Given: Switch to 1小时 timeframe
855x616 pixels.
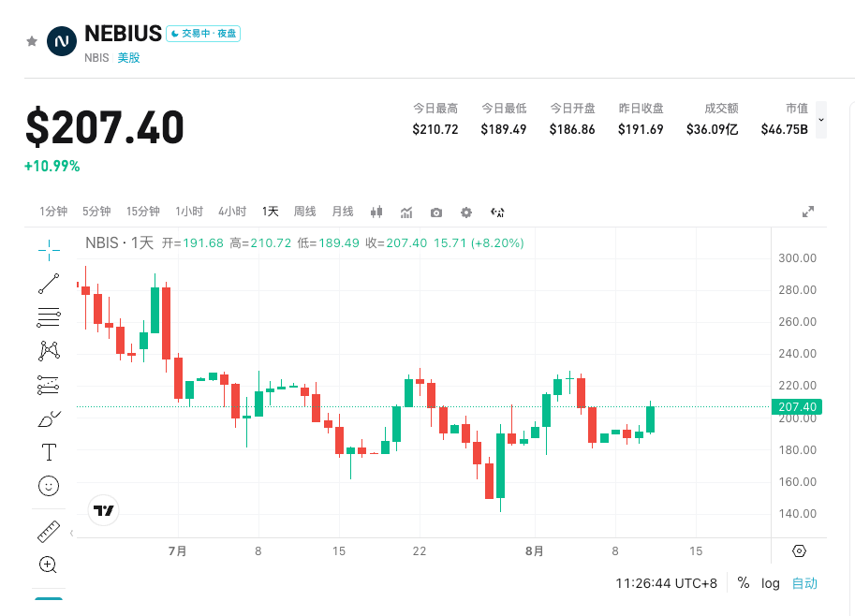Looking at the screenshot, I should [x=189, y=212].
